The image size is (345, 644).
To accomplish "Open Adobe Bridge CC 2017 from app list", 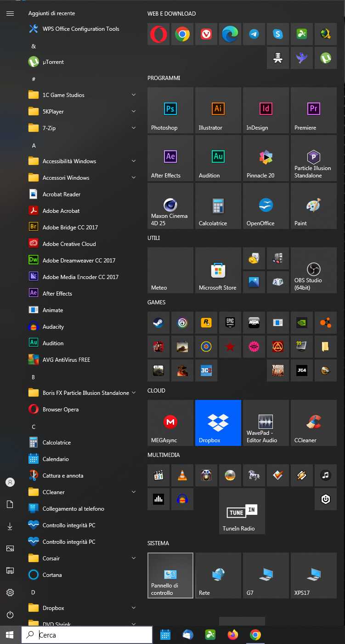I will click(83, 228).
